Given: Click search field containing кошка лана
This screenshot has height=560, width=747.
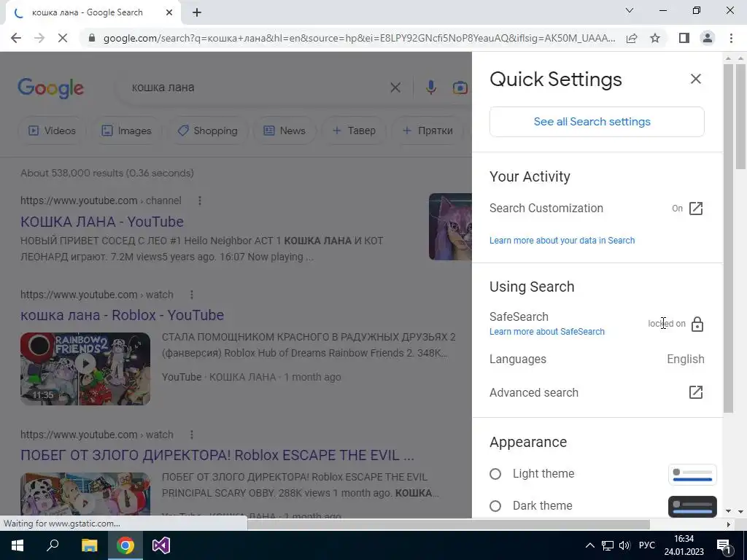Looking at the screenshot, I should (258, 87).
